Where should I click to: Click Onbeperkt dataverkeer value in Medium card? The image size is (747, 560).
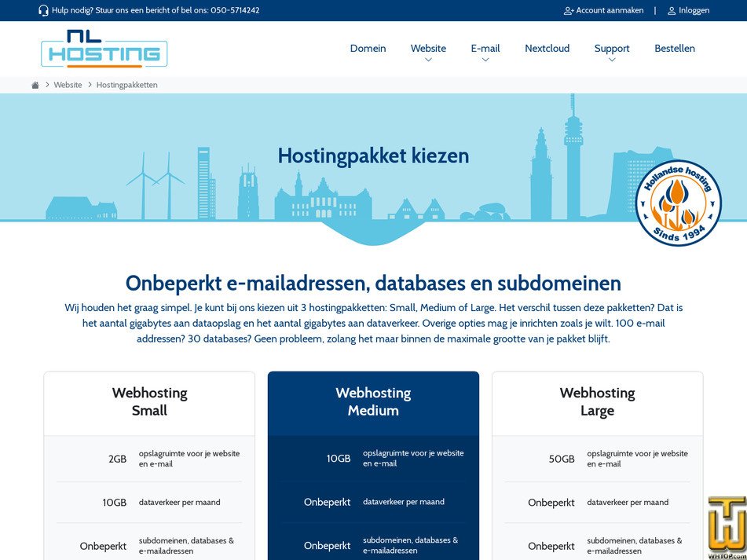tap(328, 503)
